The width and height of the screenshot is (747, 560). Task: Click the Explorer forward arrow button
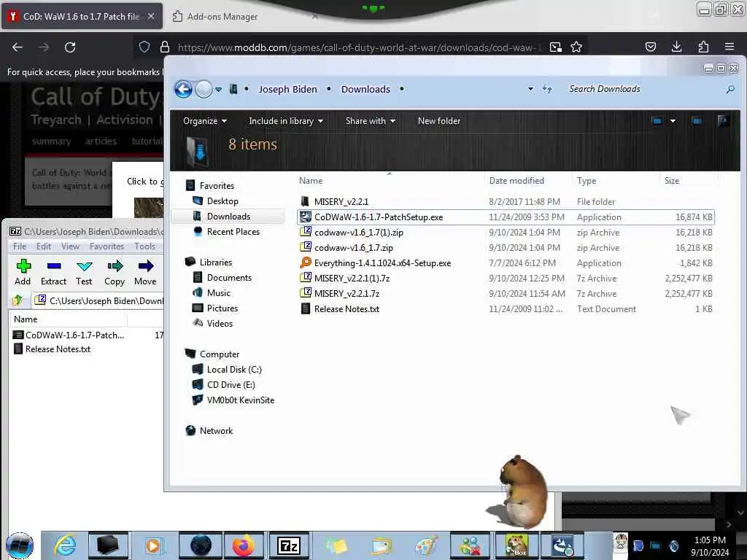point(204,89)
